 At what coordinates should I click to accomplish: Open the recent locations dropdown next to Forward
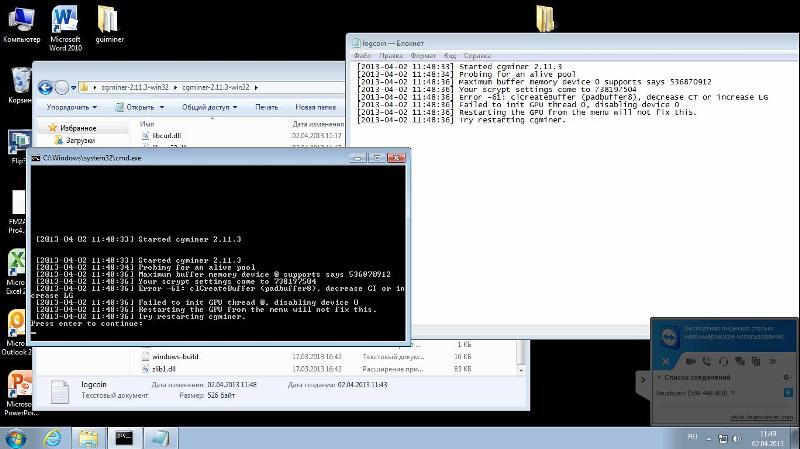click(x=73, y=88)
